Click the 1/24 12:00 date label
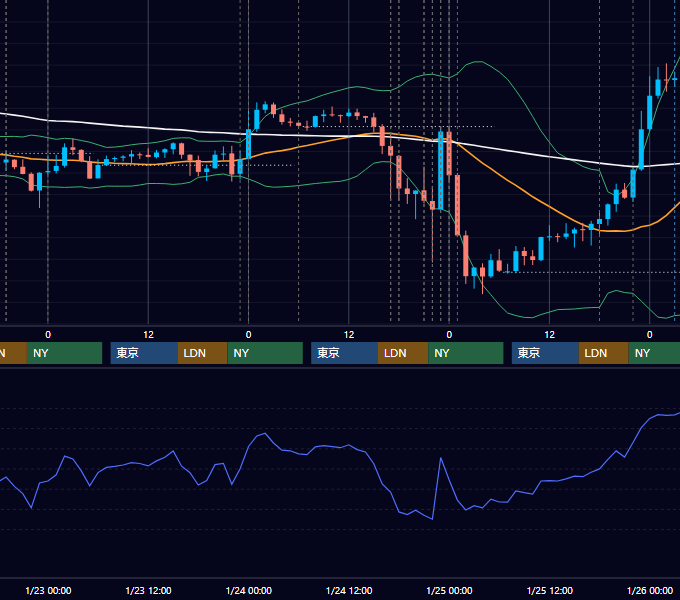Viewport: 680px width, 600px height. (x=349, y=590)
